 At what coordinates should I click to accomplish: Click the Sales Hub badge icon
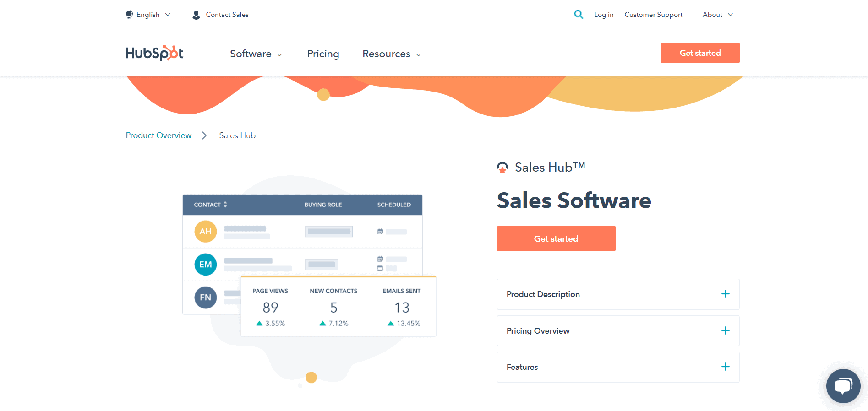tap(502, 168)
